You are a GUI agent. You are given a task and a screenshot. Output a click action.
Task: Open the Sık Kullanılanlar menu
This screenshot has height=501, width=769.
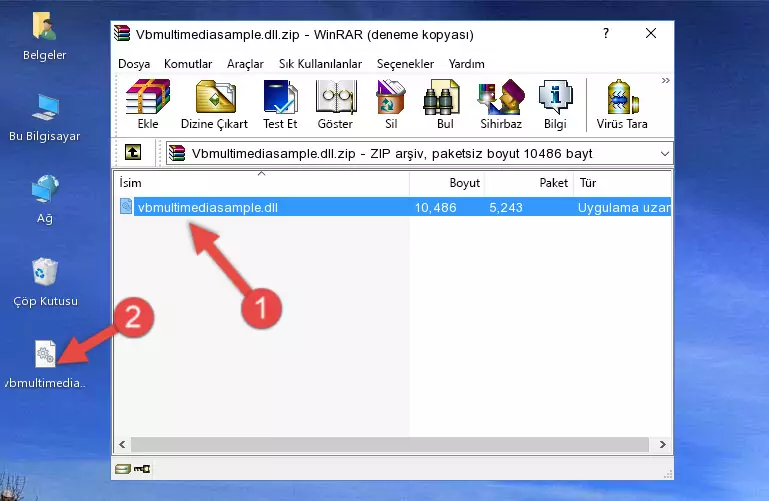320,64
